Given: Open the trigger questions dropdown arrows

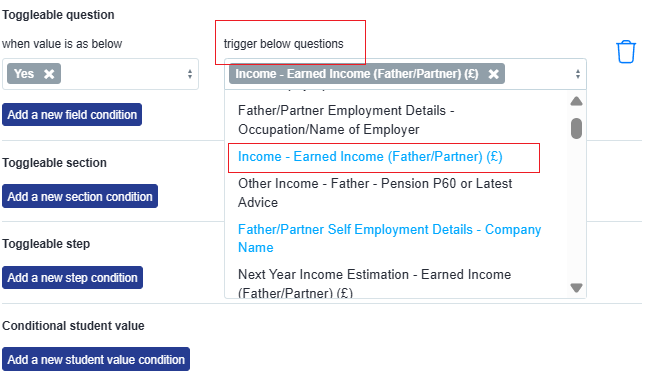Looking at the screenshot, I should point(578,74).
